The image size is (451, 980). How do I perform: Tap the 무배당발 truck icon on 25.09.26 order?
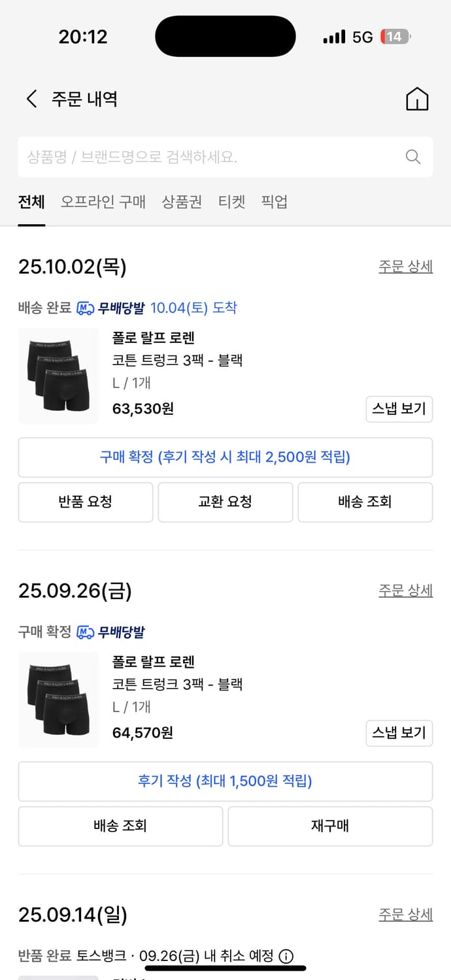(86, 632)
